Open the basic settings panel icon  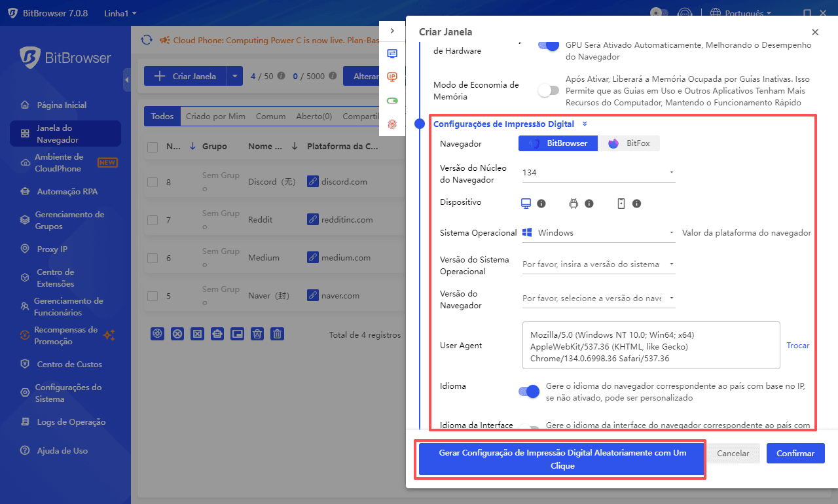pyautogui.click(x=392, y=54)
